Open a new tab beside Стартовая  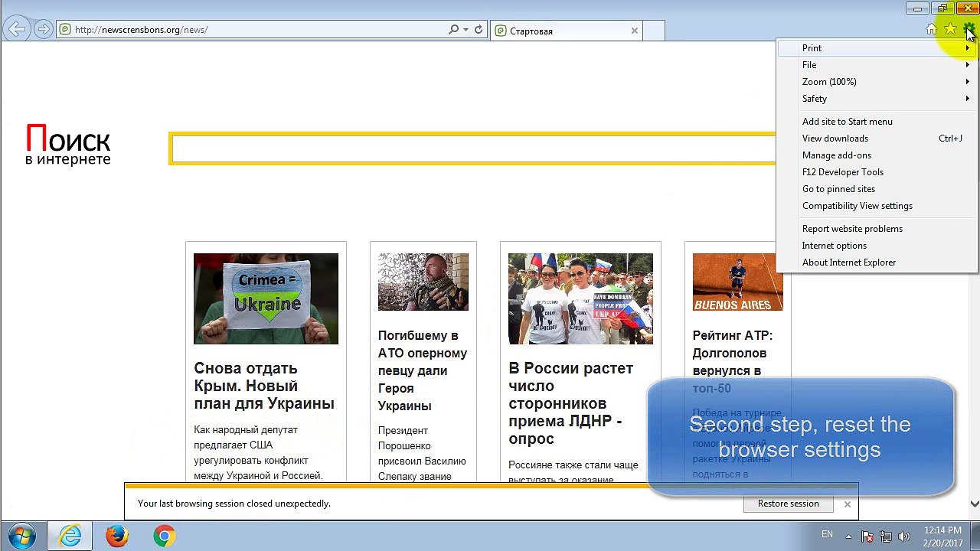(653, 31)
